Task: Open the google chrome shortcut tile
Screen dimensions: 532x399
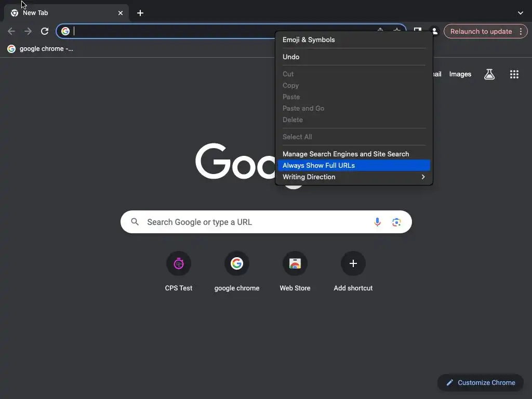Action: 237,271
